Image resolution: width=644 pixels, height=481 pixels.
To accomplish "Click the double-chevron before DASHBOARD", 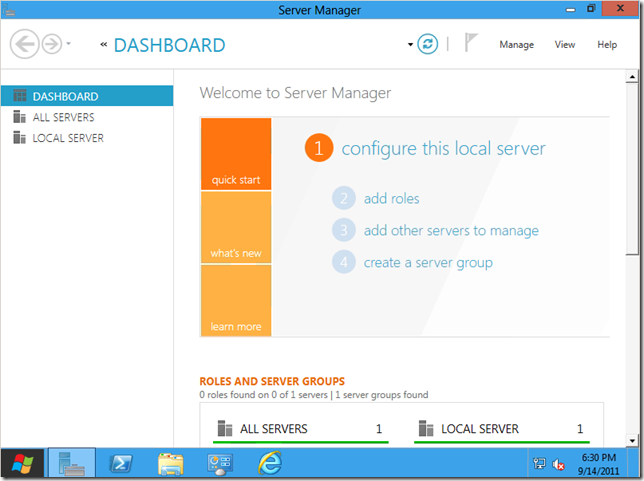I will pyautogui.click(x=104, y=44).
